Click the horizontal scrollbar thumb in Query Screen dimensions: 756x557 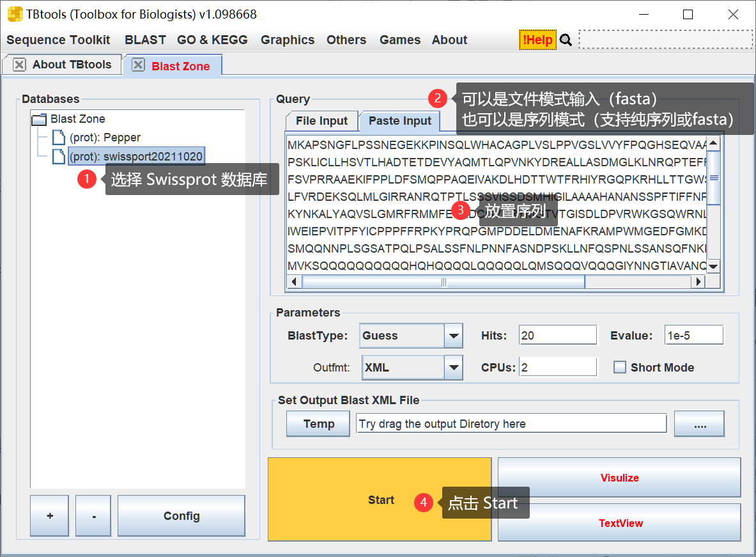(444, 282)
